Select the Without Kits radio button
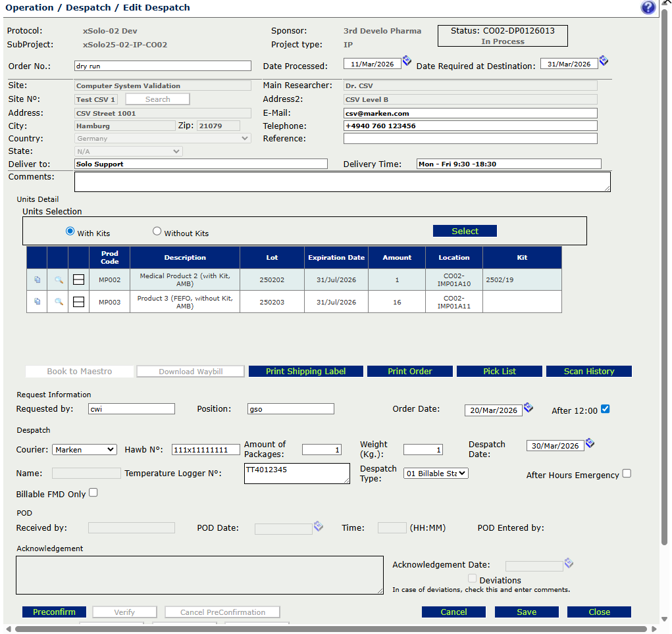The height and width of the screenshot is (634, 672). pos(157,232)
